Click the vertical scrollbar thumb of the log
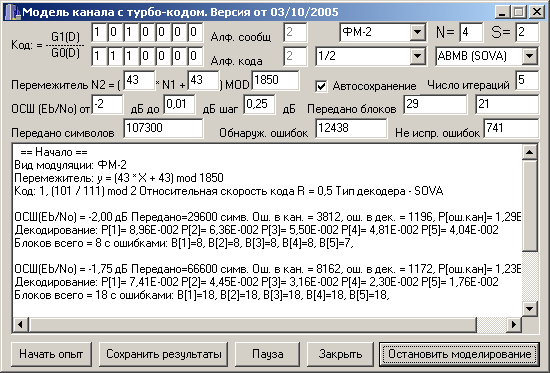Image resolution: width=550 pixels, height=373 pixels. (530, 206)
